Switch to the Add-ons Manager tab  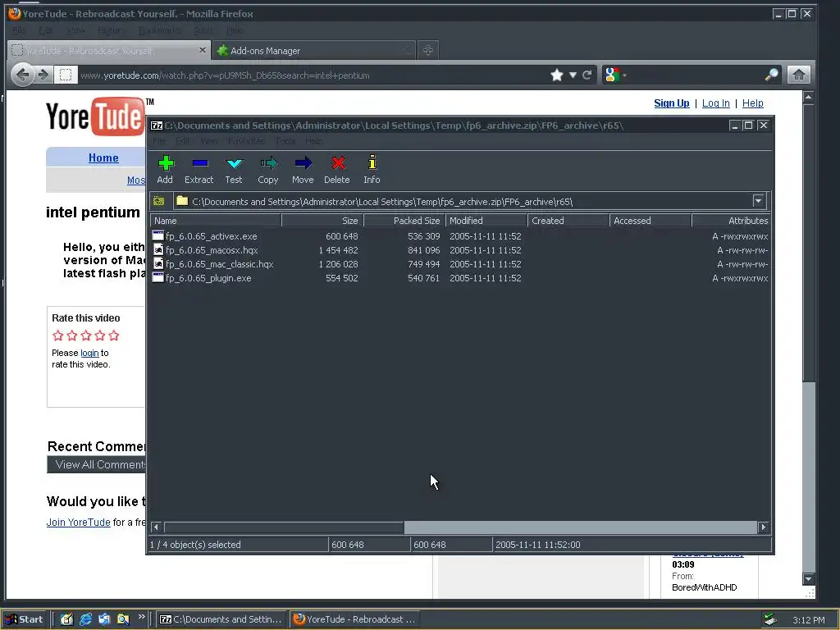(314, 50)
